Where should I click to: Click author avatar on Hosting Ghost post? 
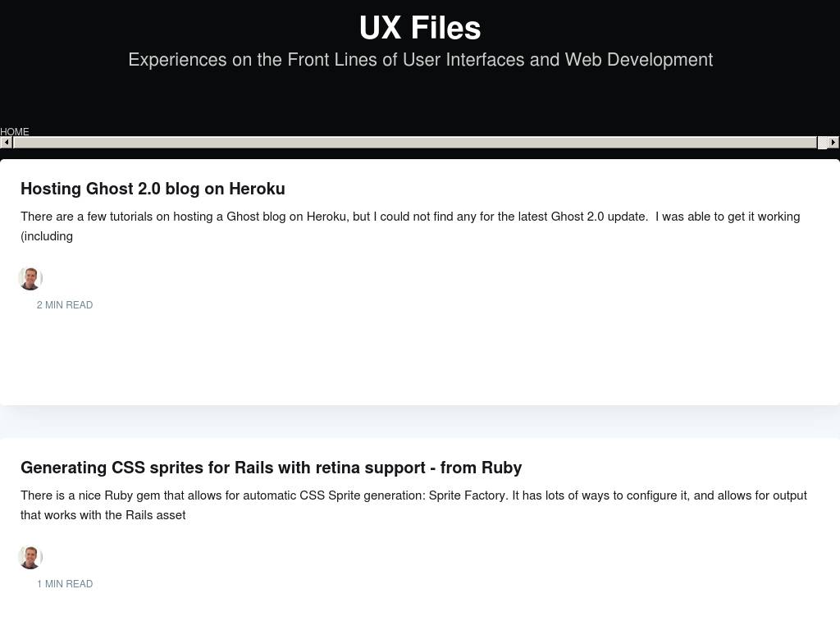point(30,279)
